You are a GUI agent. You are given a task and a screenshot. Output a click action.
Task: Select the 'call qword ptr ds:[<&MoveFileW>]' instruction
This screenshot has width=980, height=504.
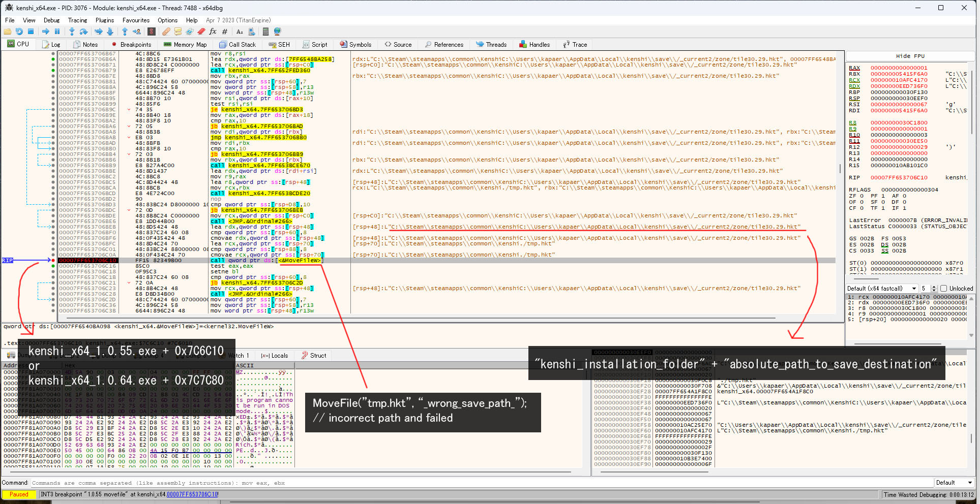267,261
